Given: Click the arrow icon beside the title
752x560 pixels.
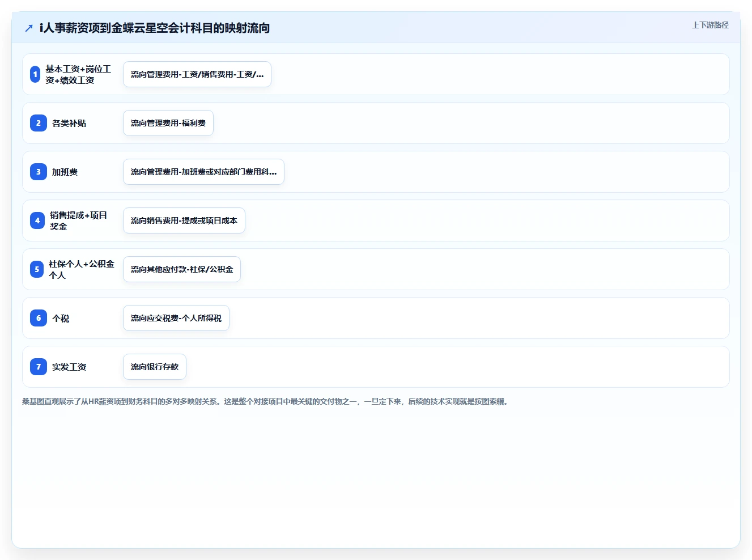Looking at the screenshot, I should pos(29,28).
